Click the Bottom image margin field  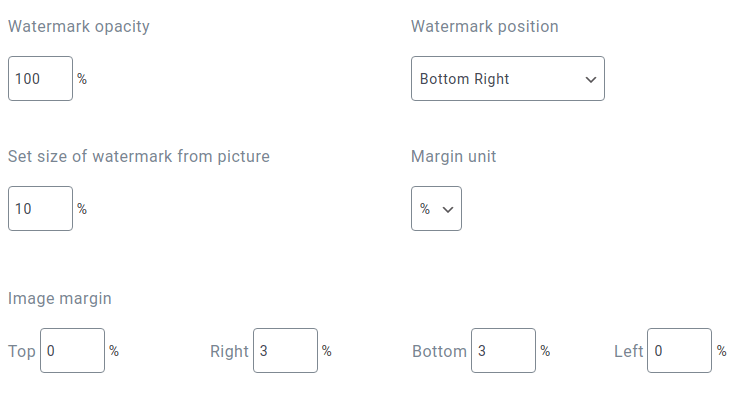pyautogui.click(x=503, y=350)
